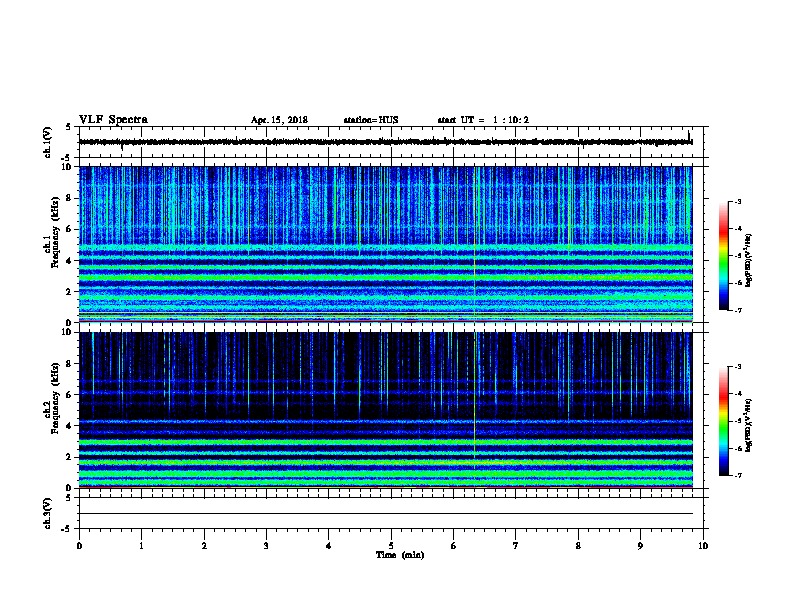Click the 8 kHz tick label of ch.2 spectrogram
The width and height of the screenshot is (792, 612).
click(69, 364)
